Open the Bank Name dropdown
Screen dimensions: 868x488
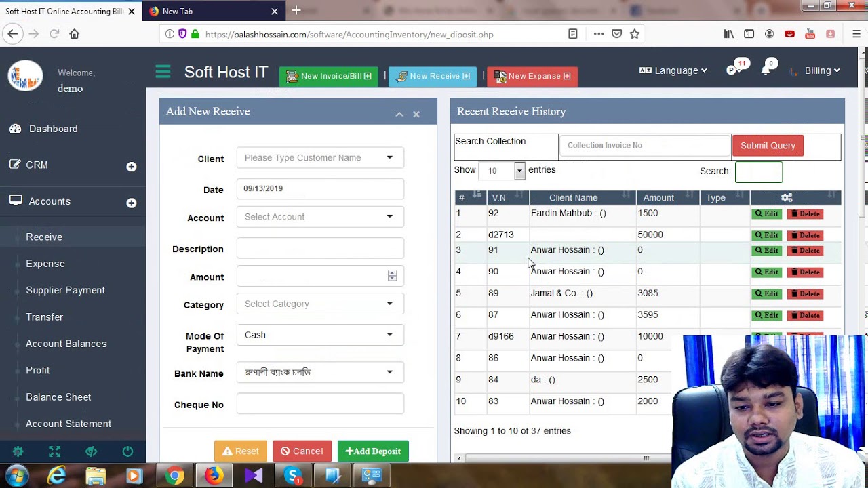[320, 372]
